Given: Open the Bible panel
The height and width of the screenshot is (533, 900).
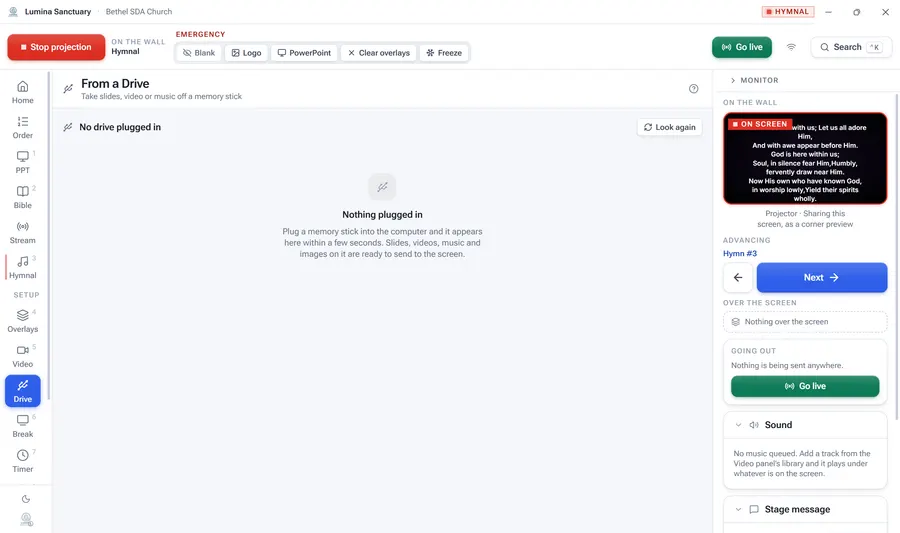Looking at the screenshot, I should pos(22,197).
